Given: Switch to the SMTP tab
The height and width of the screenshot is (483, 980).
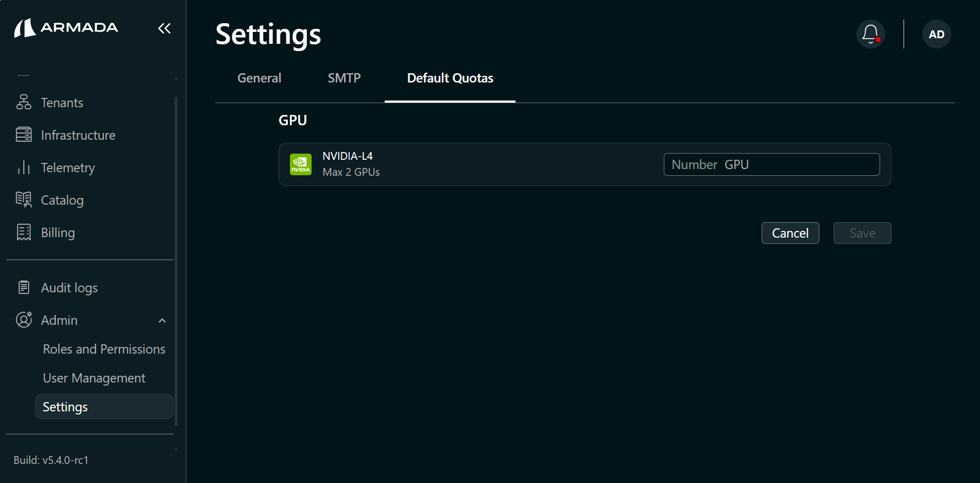Looking at the screenshot, I should 344,78.
